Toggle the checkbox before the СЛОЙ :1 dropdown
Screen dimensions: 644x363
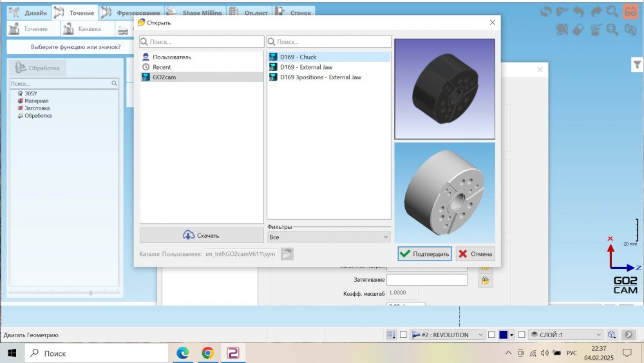(522, 335)
